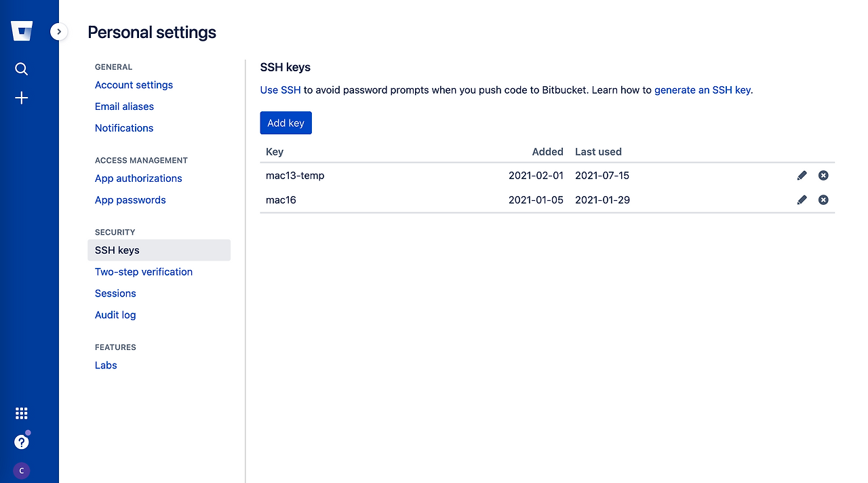Open the generate an SSH key link

coord(702,90)
